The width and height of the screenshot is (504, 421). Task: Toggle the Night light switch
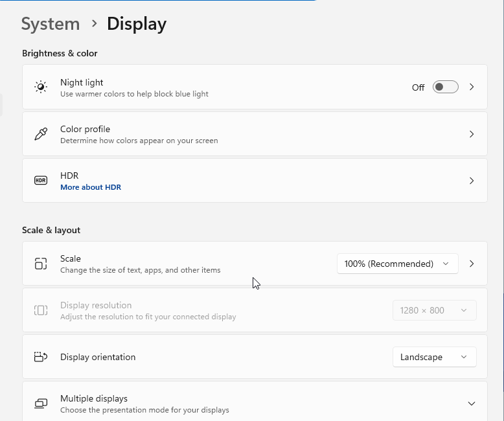tap(445, 87)
